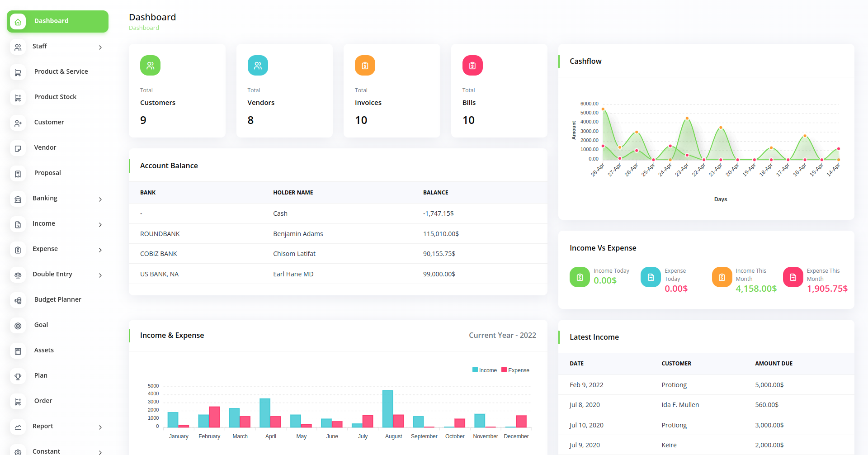Open the Proposal menu item
This screenshot has width=868, height=455.
[x=47, y=173]
